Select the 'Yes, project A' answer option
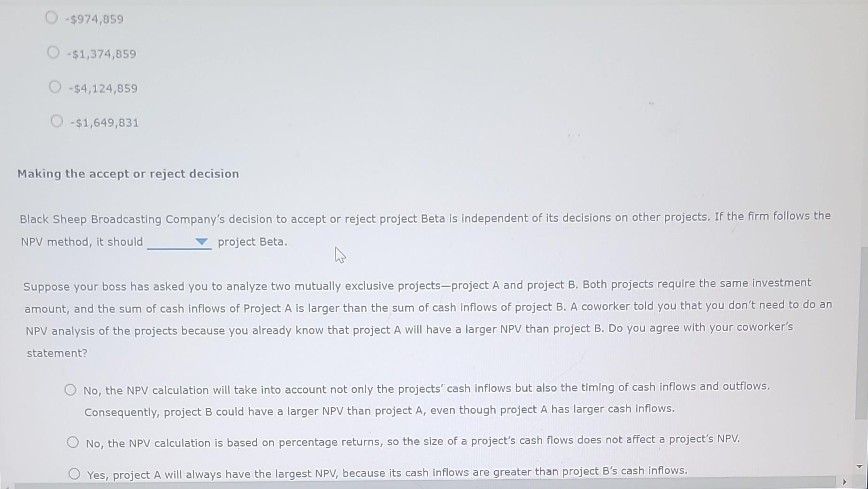Image resolution: width=868 pixels, height=489 pixels. coord(75,474)
